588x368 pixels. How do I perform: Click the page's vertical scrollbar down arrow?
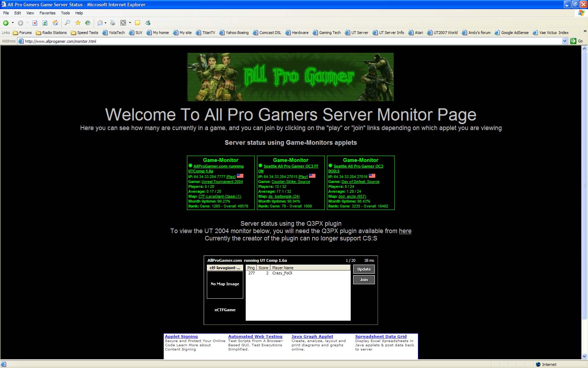pos(584,356)
